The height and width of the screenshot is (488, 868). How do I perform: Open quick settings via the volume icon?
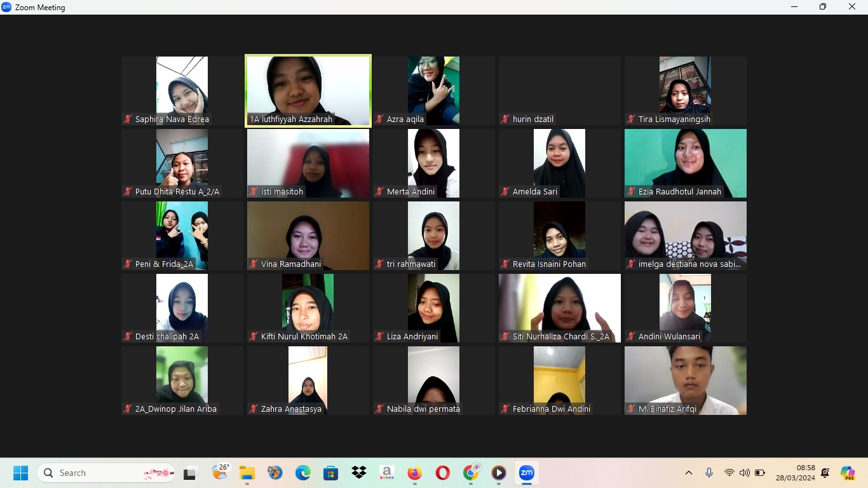tap(744, 473)
